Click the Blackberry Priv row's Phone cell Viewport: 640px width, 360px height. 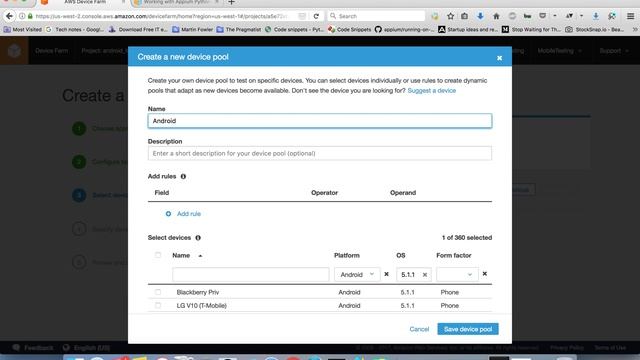coord(449,292)
